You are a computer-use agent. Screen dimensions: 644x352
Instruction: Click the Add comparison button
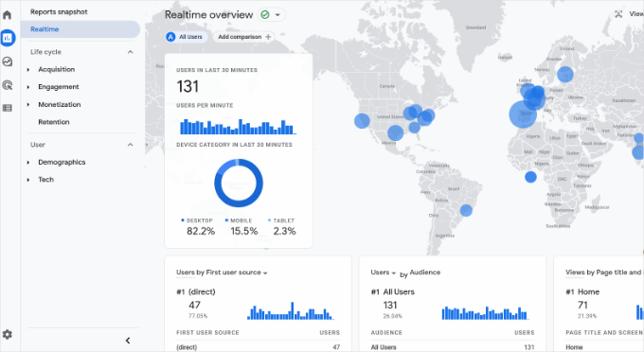point(244,37)
